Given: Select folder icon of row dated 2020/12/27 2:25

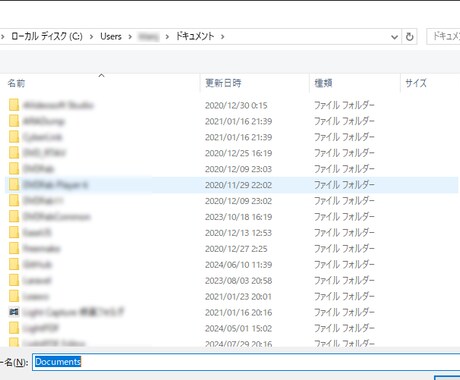Looking at the screenshot, I should pos(14,248).
